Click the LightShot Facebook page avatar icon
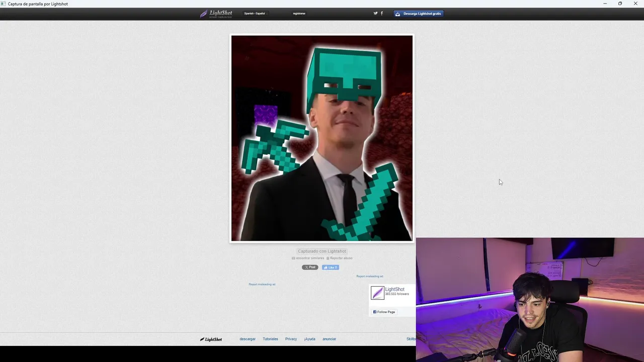Viewport: 644px width, 362px height. click(377, 293)
